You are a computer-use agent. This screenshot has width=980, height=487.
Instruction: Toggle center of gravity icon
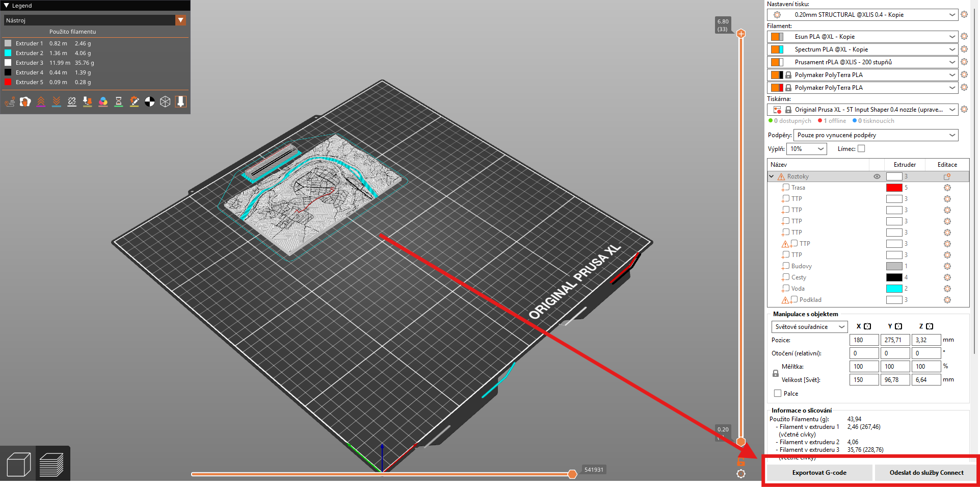coord(149,102)
